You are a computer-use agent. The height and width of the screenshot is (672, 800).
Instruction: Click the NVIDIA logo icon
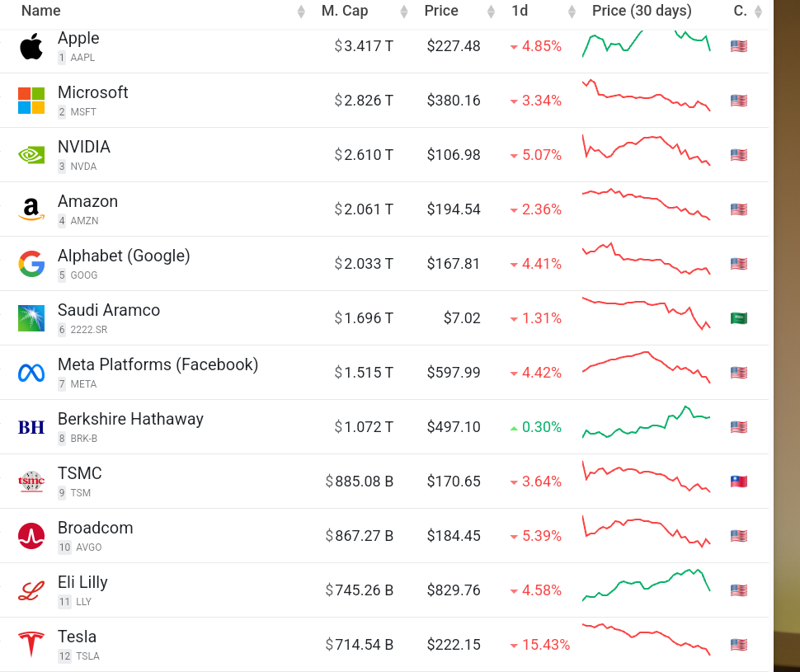pyautogui.click(x=31, y=155)
